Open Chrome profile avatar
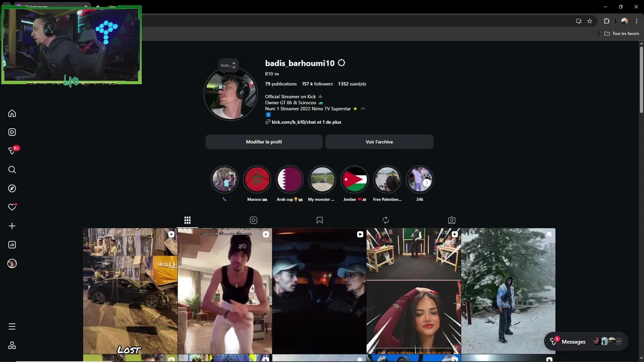644x362 pixels. click(624, 21)
